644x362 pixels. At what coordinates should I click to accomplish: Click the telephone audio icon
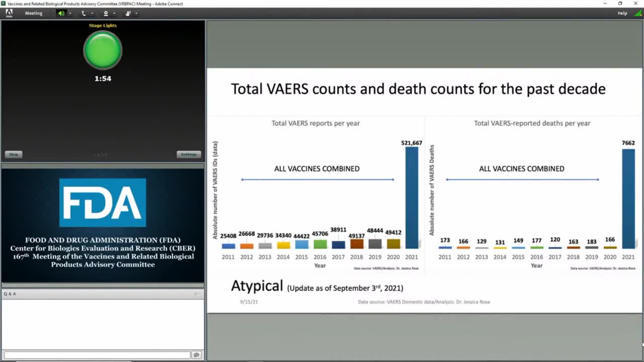84,14
